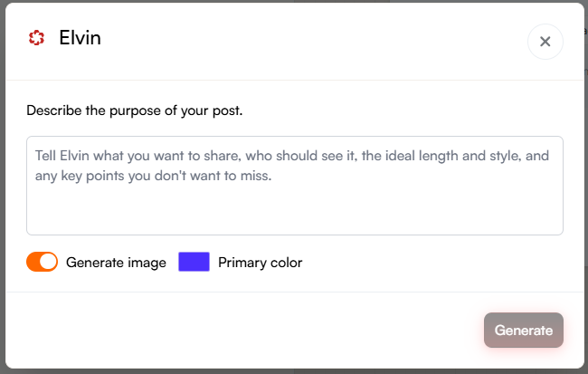Toggle the Generate image switch
This screenshot has height=374, width=588.
42,262
